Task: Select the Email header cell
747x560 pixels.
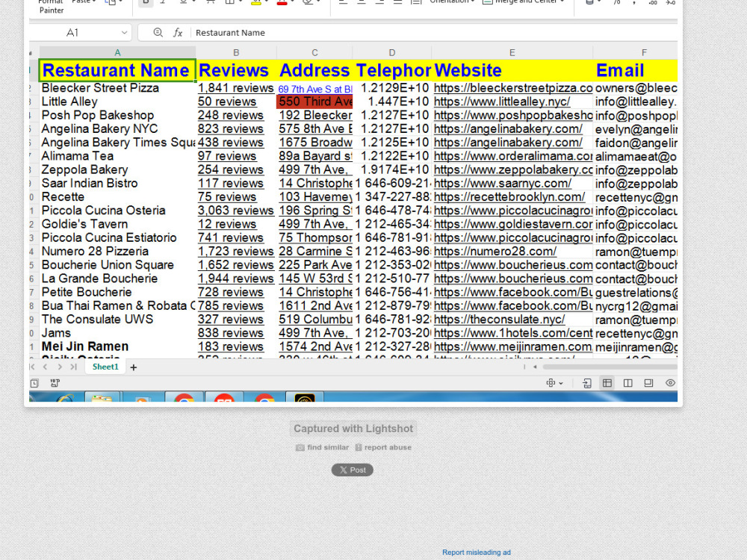Action: pyautogui.click(x=635, y=70)
